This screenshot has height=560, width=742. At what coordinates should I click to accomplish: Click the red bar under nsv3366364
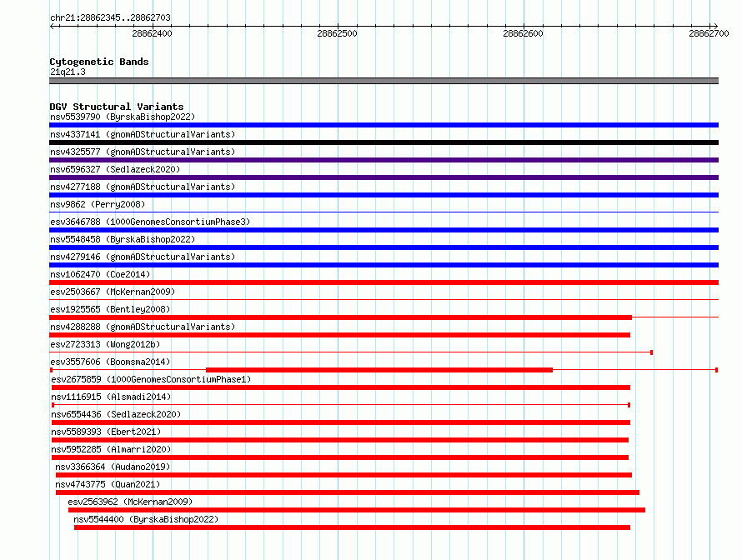click(x=343, y=475)
